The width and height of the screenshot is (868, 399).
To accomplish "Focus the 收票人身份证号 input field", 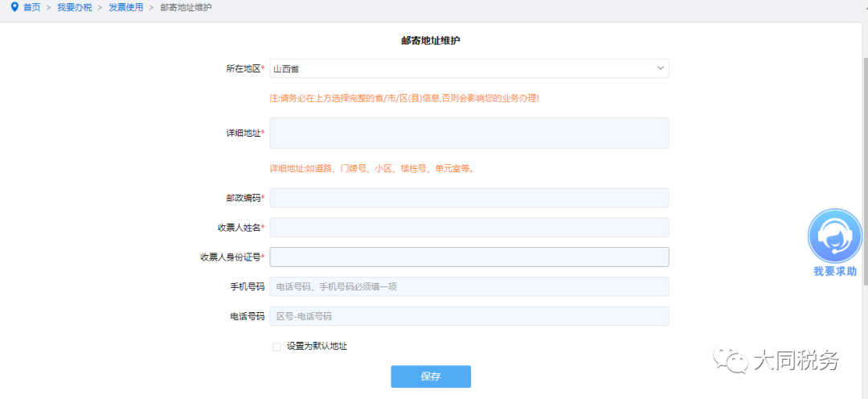I will [x=469, y=257].
